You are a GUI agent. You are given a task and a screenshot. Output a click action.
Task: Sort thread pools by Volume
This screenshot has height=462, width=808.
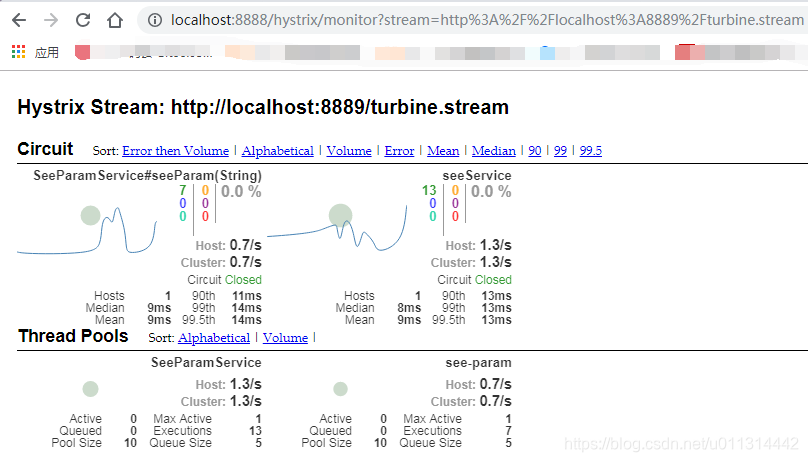click(x=285, y=338)
